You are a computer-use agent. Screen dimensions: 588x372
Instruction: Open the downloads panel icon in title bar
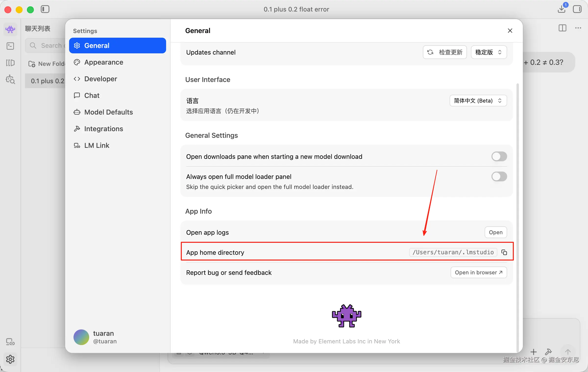(x=562, y=9)
